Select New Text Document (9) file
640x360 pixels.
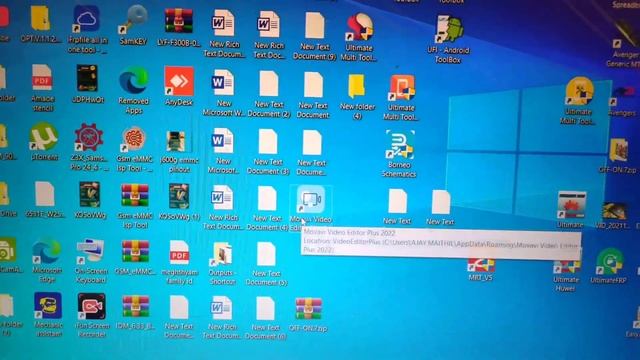tap(314, 25)
